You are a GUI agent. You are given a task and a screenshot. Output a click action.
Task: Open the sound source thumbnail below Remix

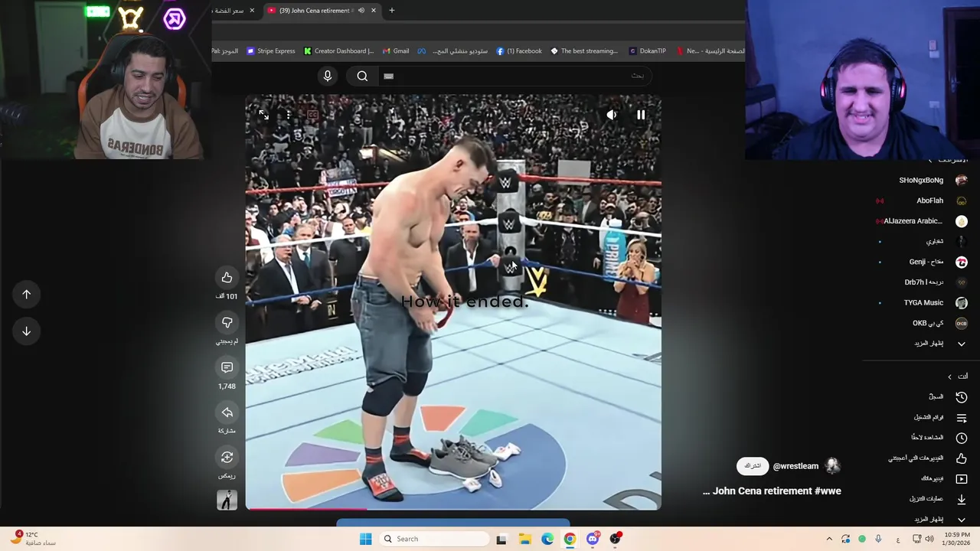pos(227,500)
